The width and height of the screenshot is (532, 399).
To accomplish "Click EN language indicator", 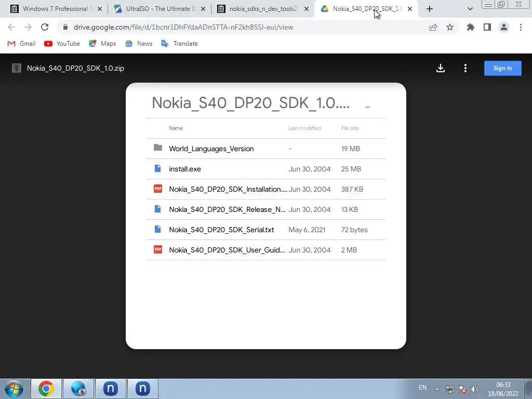I will pyautogui.click(x=422, y=388).
